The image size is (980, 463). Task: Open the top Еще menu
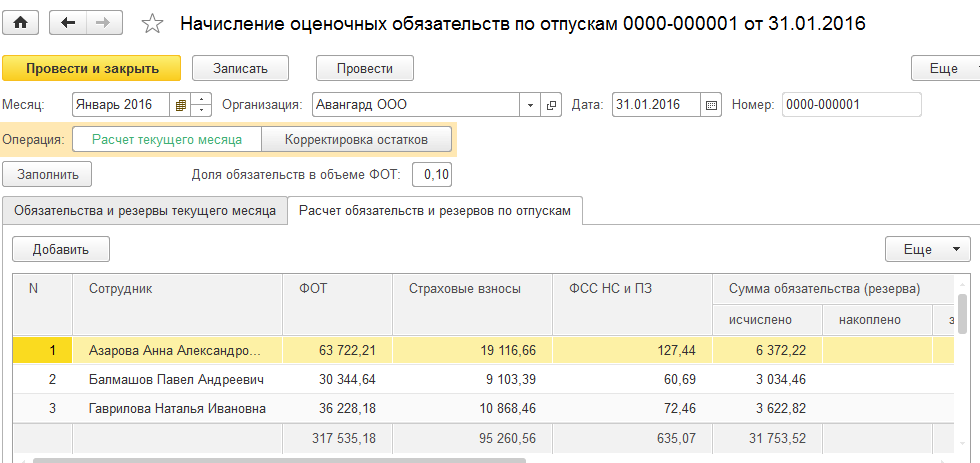coord(944,68)
